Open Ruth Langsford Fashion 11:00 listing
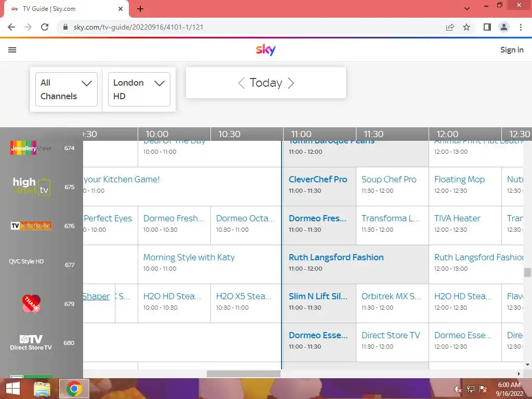The image size is (532, 399). [356, 264]
